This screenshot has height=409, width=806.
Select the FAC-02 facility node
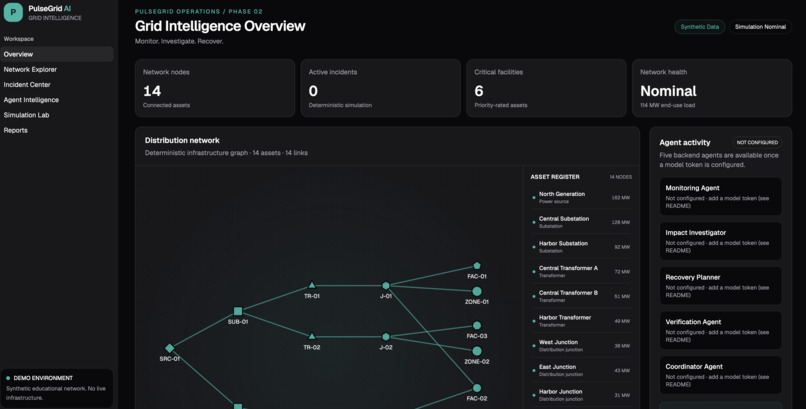[477, 388]
